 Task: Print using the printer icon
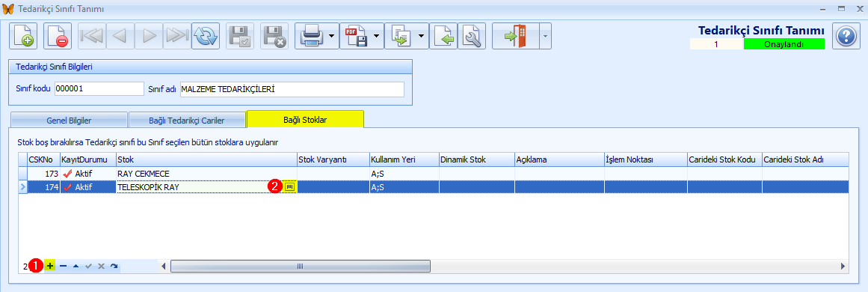pos(310,37)
